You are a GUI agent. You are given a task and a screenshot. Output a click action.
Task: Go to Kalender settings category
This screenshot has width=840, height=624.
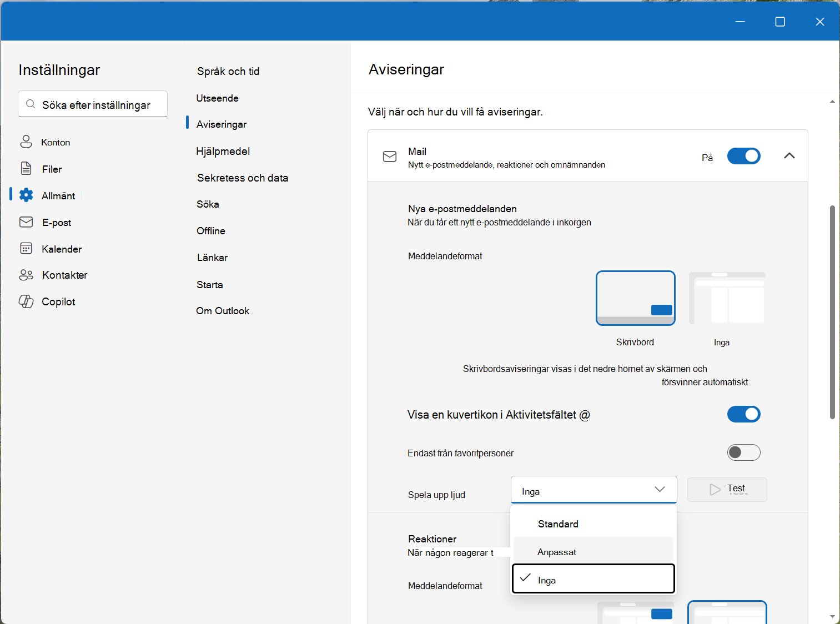point(62,249)
